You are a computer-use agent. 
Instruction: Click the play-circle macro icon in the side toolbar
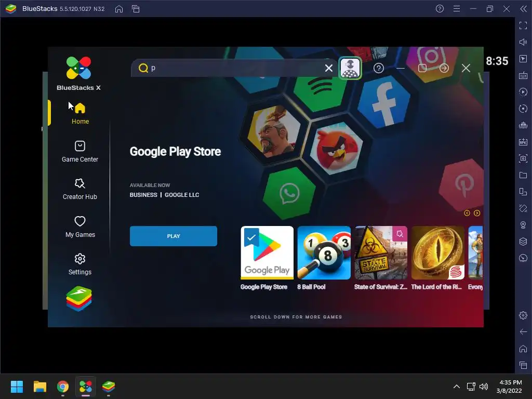tap(523, 92)
